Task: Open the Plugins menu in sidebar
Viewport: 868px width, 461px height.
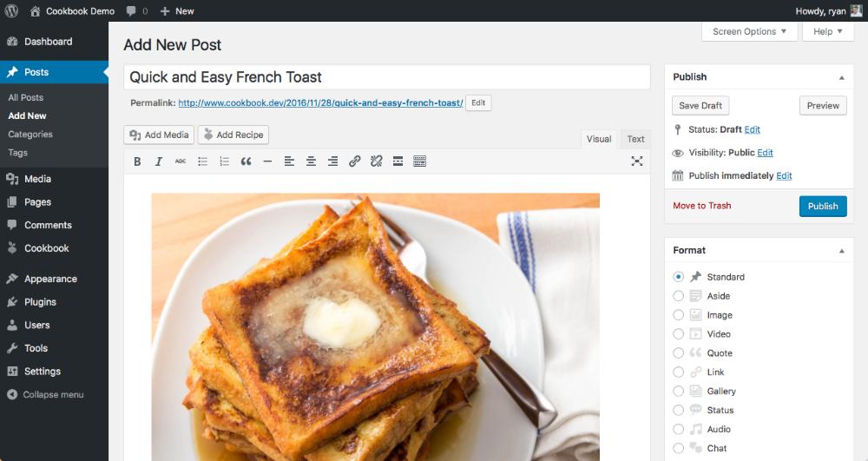Action: click(x=40, y=302)
